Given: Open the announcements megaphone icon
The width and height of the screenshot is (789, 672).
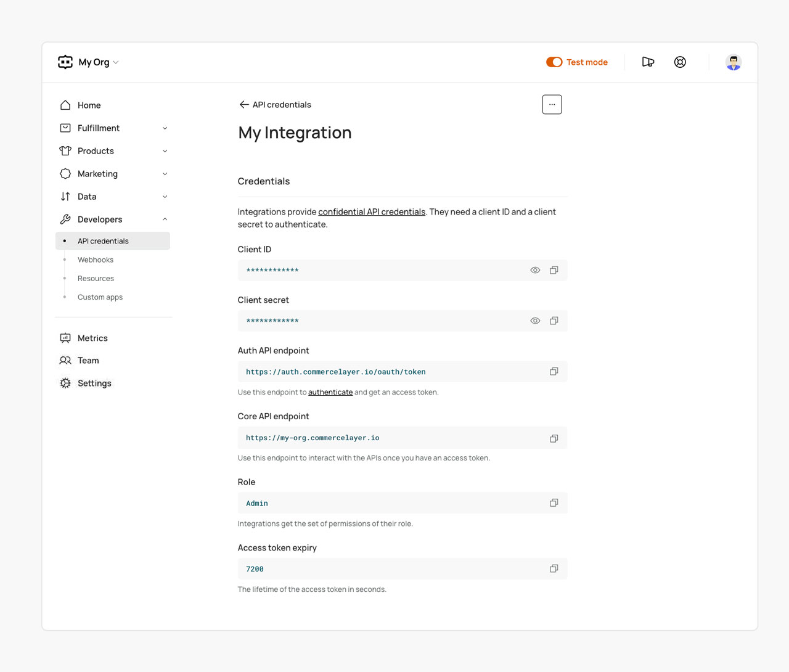Looking at the screenshot, I should pos(648,62).
